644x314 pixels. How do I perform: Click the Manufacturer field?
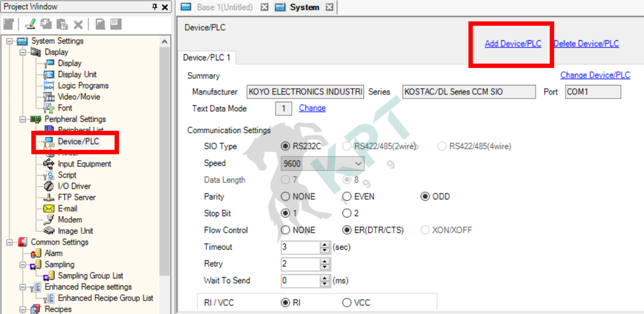tap(305, 92)
